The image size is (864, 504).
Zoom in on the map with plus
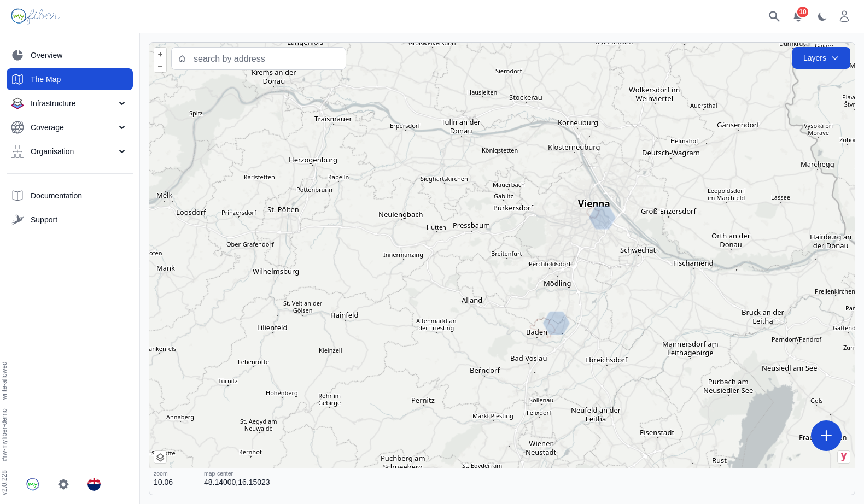[x=160, y=54]
